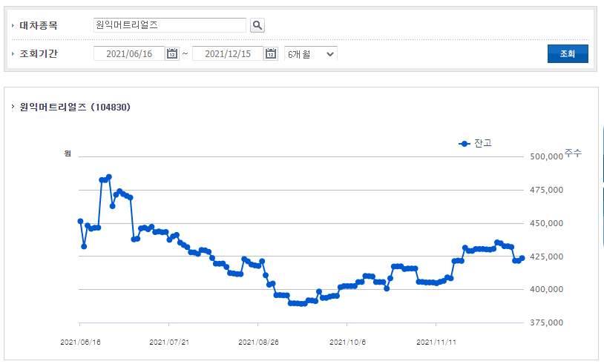The image size is (604, 364).
Task: Open the end date calendar picker
Action: coord(271,53)
